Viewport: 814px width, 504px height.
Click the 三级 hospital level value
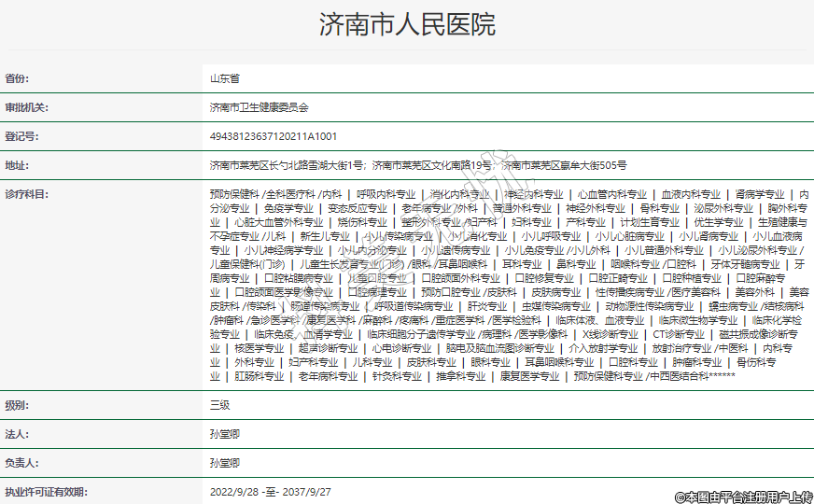tap(220, 406)
